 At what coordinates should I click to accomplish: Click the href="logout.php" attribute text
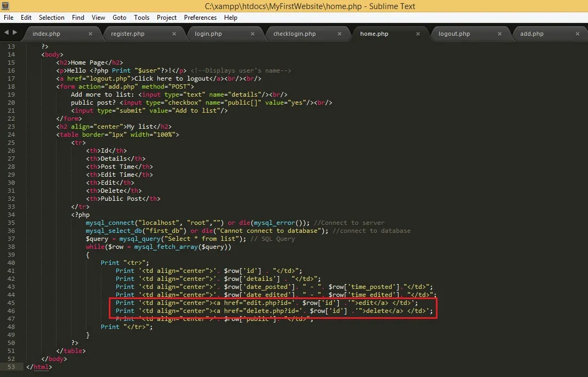tap(99, 79)
